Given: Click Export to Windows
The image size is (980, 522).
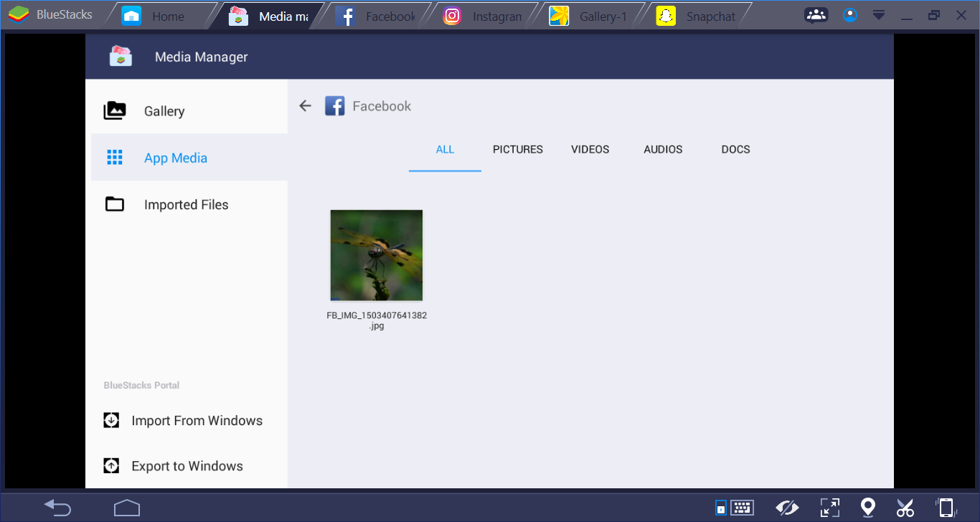Looking at the screenshot, I should tap(187, 466).
